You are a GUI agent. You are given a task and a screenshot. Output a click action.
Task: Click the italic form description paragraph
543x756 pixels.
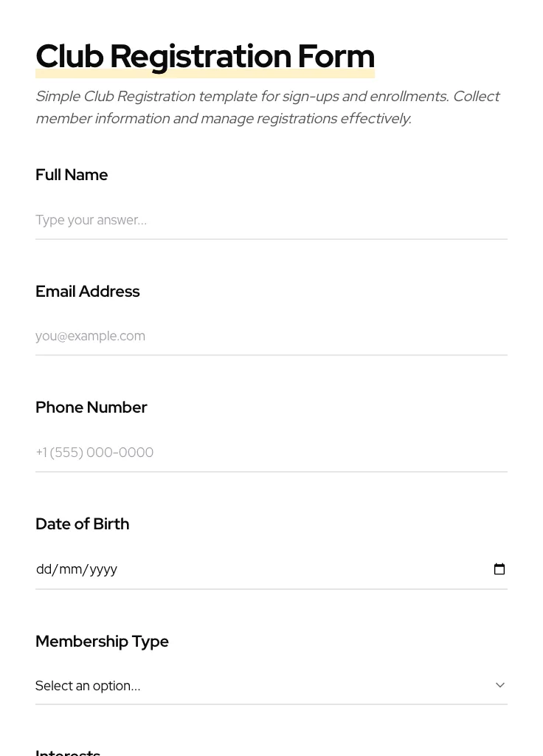point(267,107)
